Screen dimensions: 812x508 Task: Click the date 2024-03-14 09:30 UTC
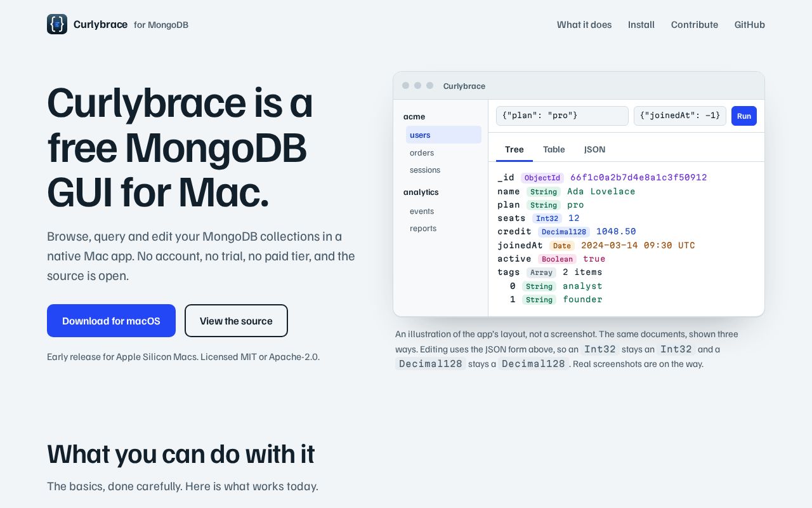pyautogui.click(x=638, y=245)
